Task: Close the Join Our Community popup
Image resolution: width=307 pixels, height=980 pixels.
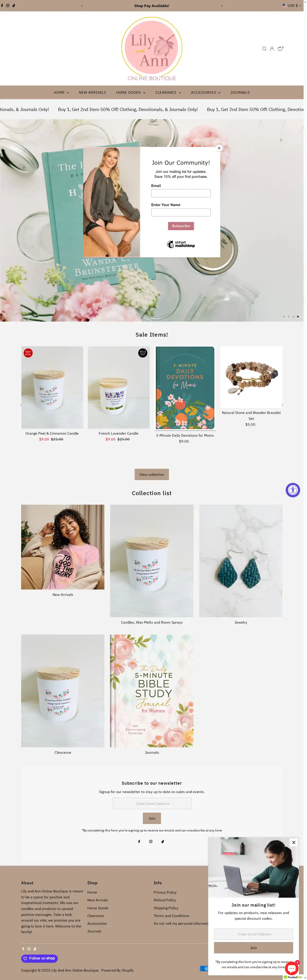Action: [219, 148]
